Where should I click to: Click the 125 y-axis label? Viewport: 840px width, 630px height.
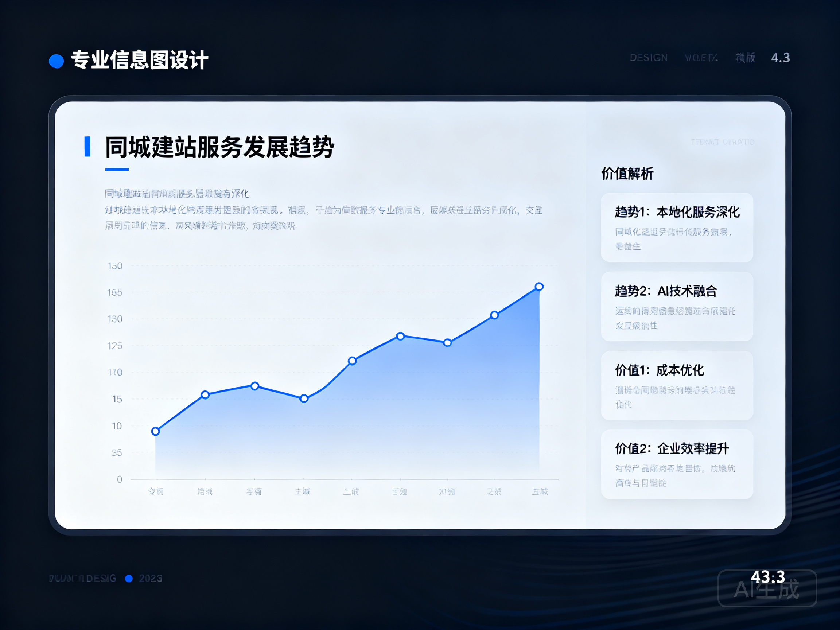point(115,346)
